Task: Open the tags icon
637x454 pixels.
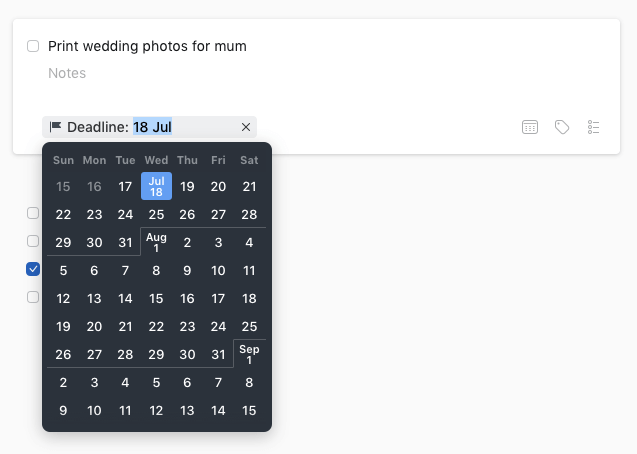Action: coord(562,127)
